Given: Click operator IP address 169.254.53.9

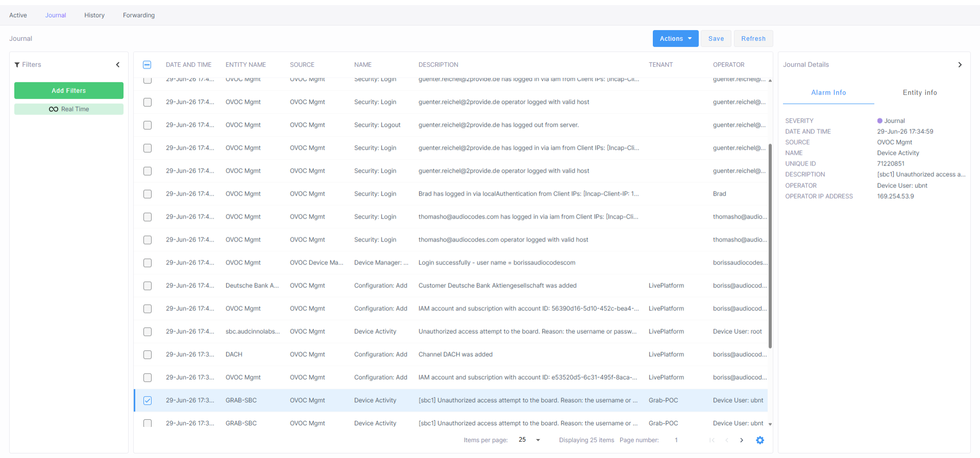Looking at the screenshot, I should click(x=895, y=197).
